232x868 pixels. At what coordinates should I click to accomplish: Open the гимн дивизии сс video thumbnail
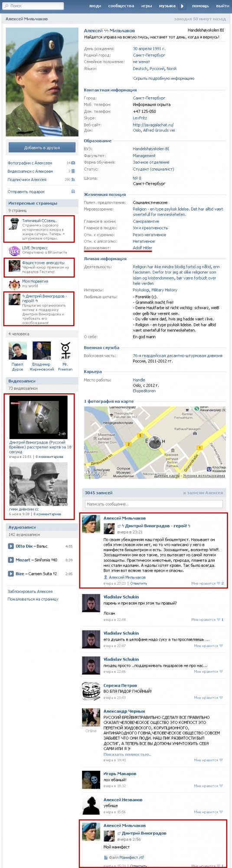pos(39,484)
